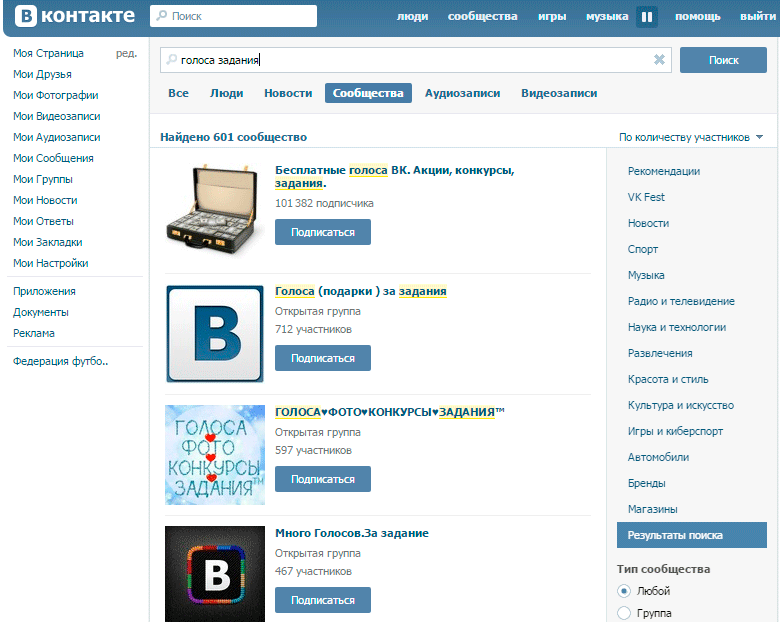Open Мои Ответы in left menu

(43, 221)
